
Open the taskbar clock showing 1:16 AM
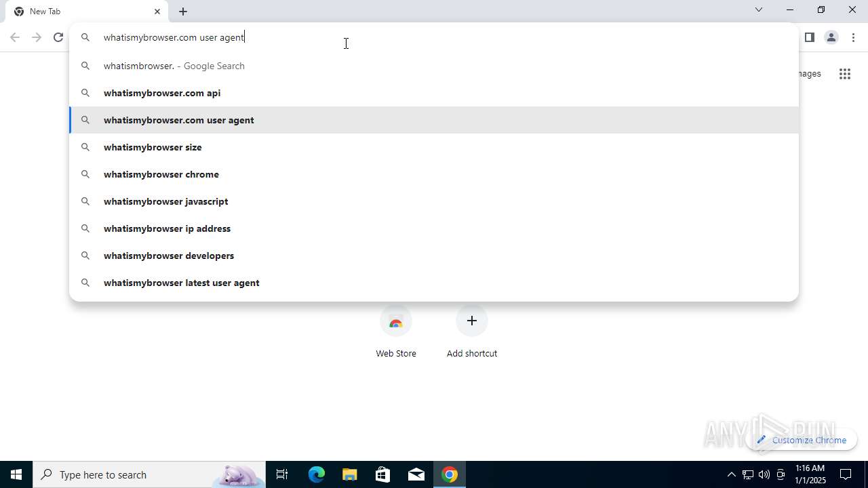(810, 474)
